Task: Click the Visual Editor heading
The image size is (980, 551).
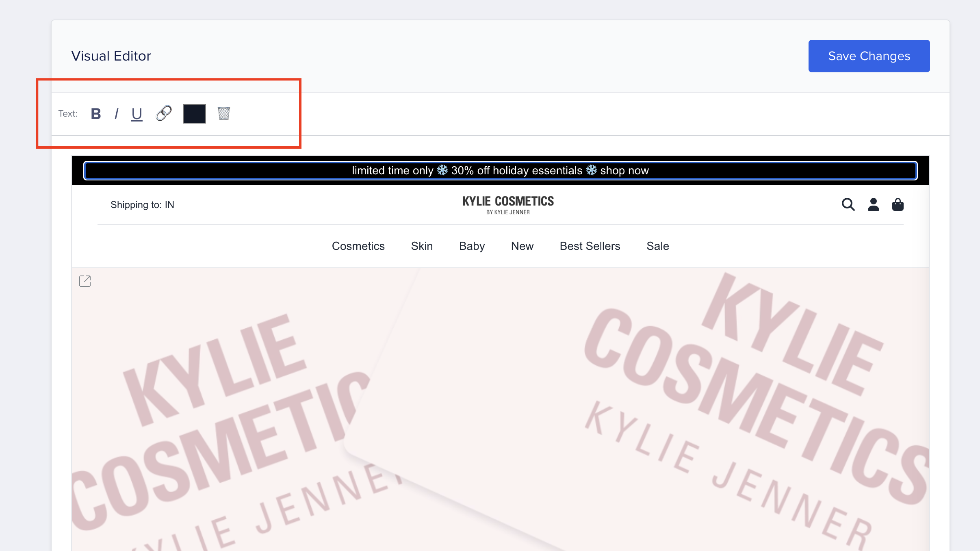Action: pyautogui.click(x=111, y=56)
